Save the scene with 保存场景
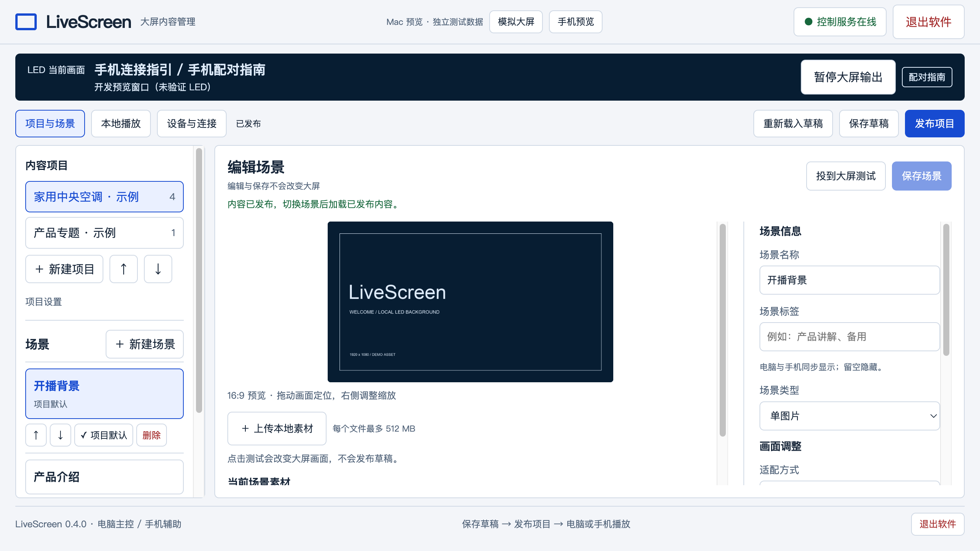Screen dimensions: 980x551 pos(922,176)
